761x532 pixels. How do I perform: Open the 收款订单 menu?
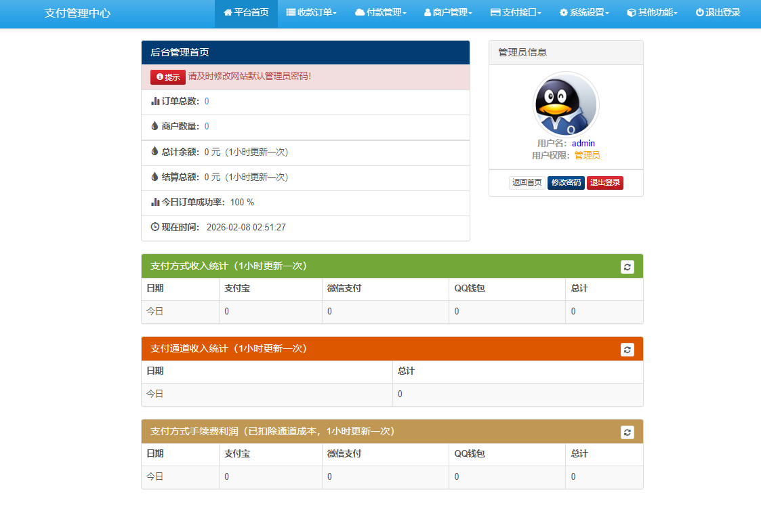click(310, 13)
